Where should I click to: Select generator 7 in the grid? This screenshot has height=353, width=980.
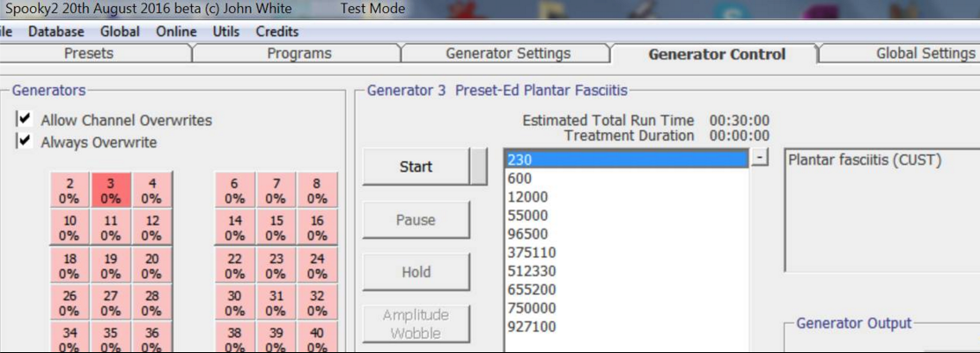coord(276,190)
